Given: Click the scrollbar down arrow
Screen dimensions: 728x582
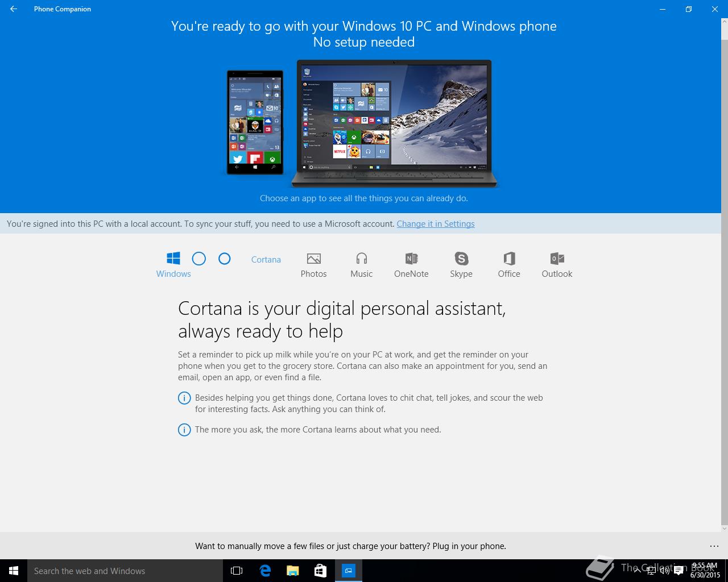Looking at the screenshot, I should (724, 528).
